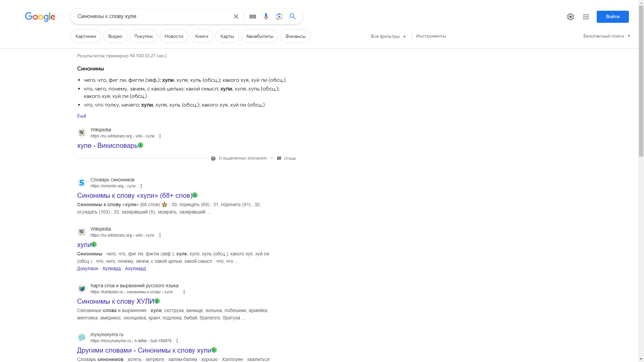Open the on-screen keyboard icon

pos(253,16)
